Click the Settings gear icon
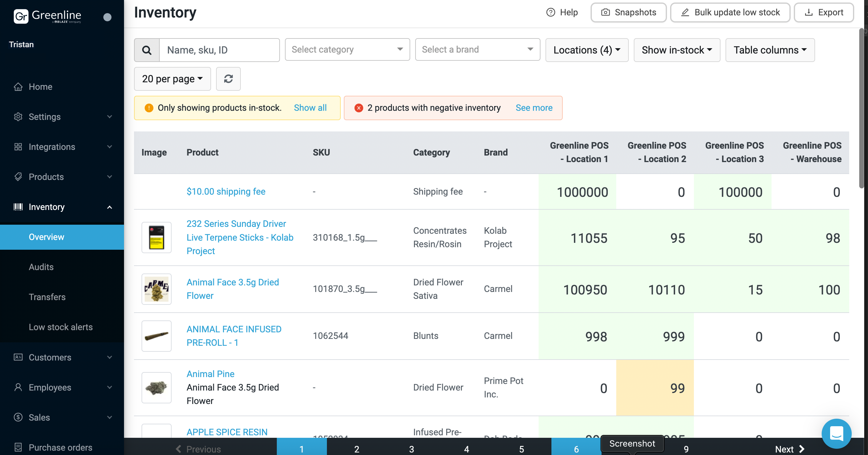 tap(18, 116)
